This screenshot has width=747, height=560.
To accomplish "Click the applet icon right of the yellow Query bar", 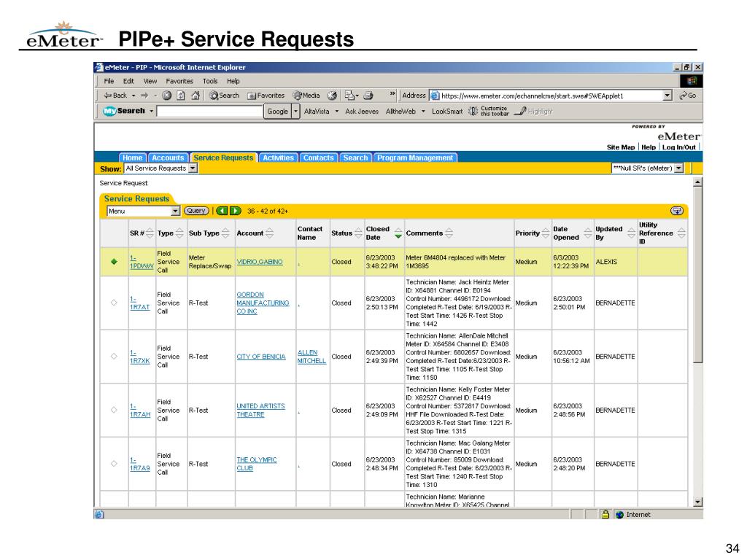I will tap(676, 211).
